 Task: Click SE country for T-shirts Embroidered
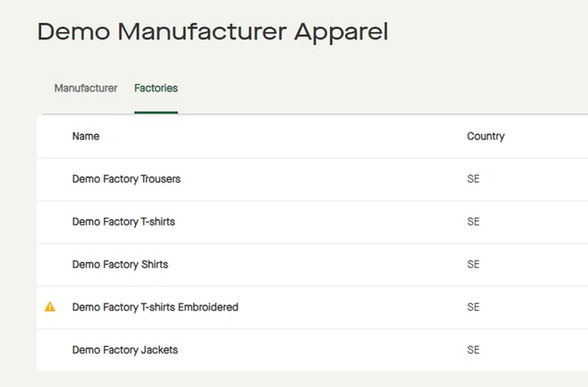[474, 307]
